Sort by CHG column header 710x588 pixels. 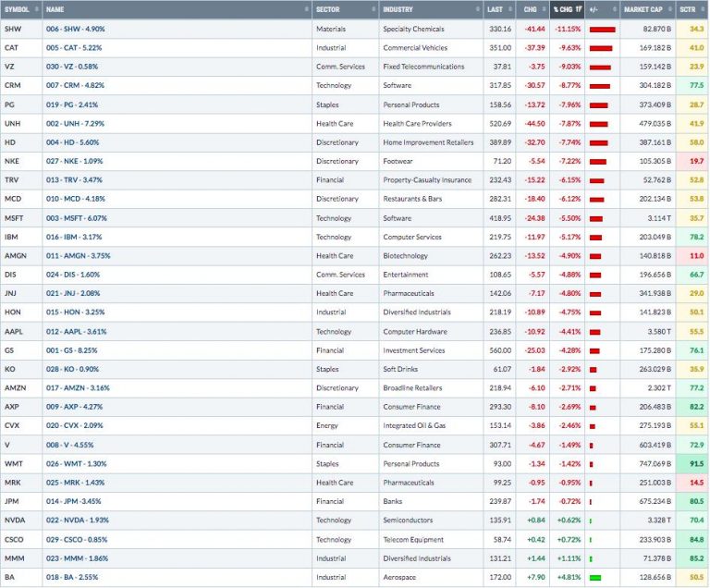(532, 9)
